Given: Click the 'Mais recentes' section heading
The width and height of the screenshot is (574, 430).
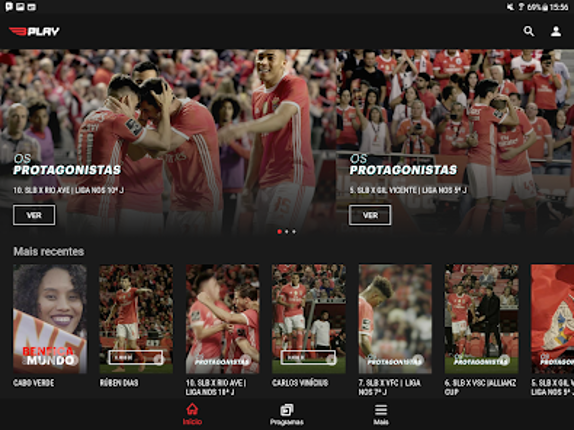Looking at the screenshot, I should (49, 251).
